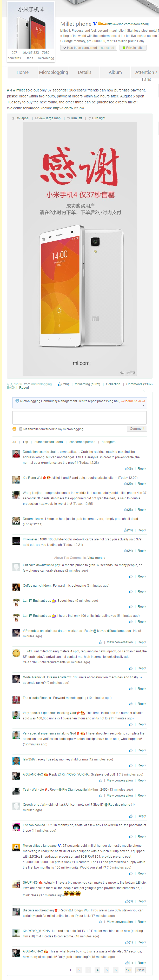Click the info icon in the community notice

click(x=17, y=401)
